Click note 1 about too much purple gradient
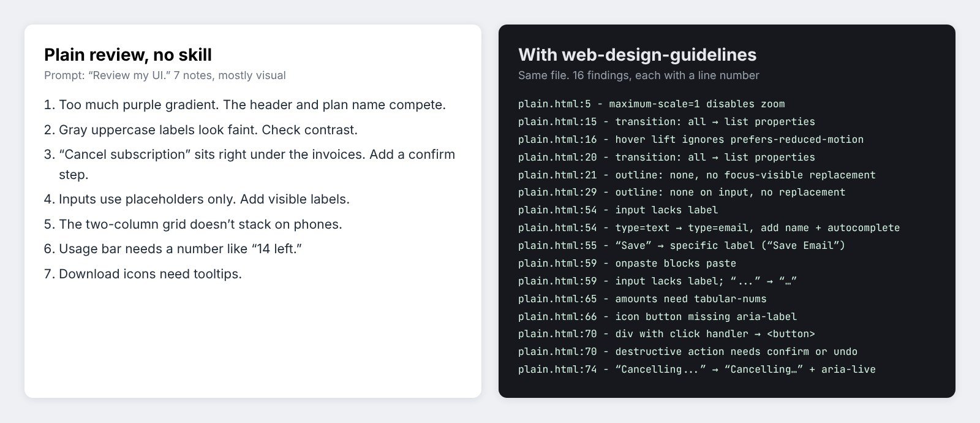Image resolution: width=980 pixels, height=423 pixels. [245, 105]
